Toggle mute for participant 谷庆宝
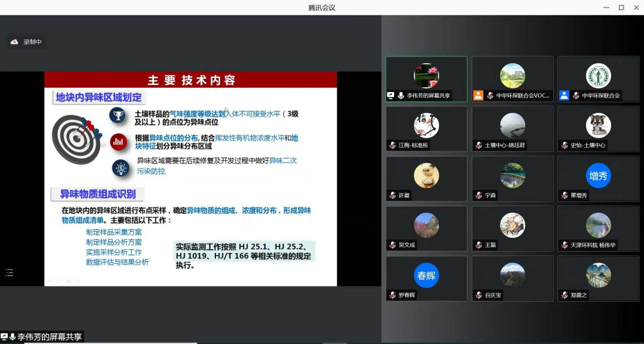Viewport: 644px width, 344px height. [480, 295]
